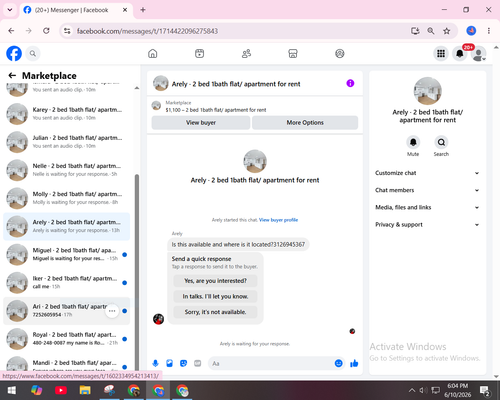Click the Facebook logo icon

[14, 53]
